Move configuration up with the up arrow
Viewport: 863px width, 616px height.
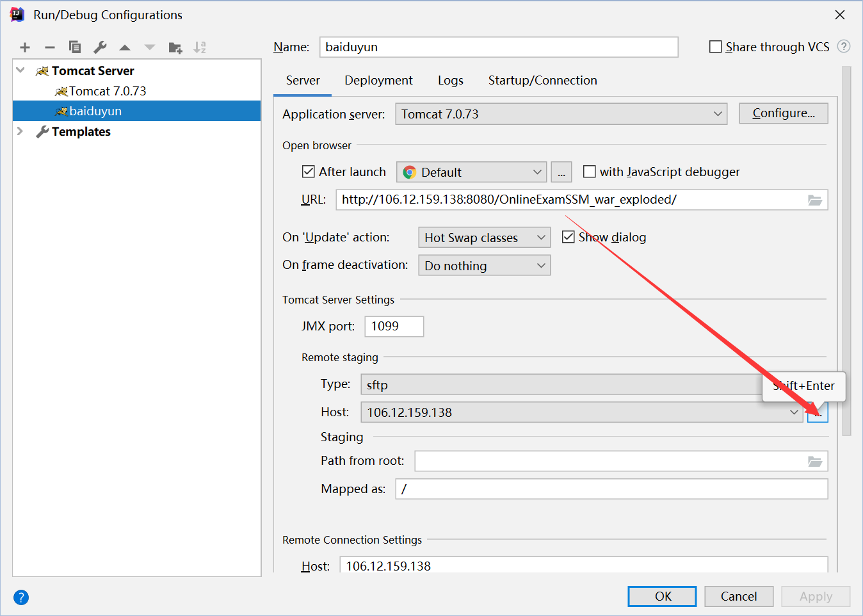tap(125, 47)
